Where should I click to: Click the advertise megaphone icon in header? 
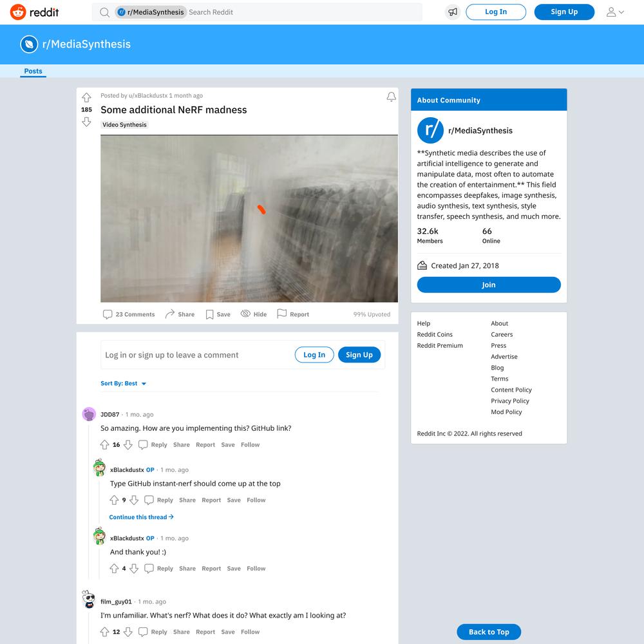pos(453,12)
